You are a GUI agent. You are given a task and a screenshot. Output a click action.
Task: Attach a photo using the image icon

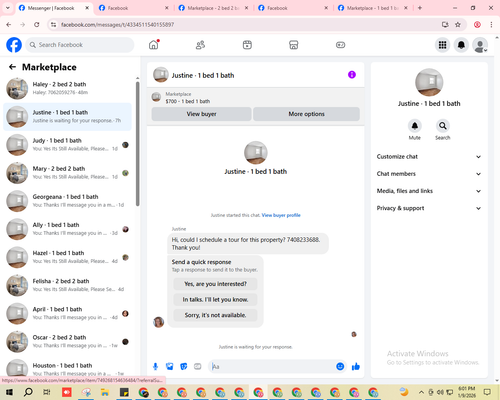tap(170, 367)
